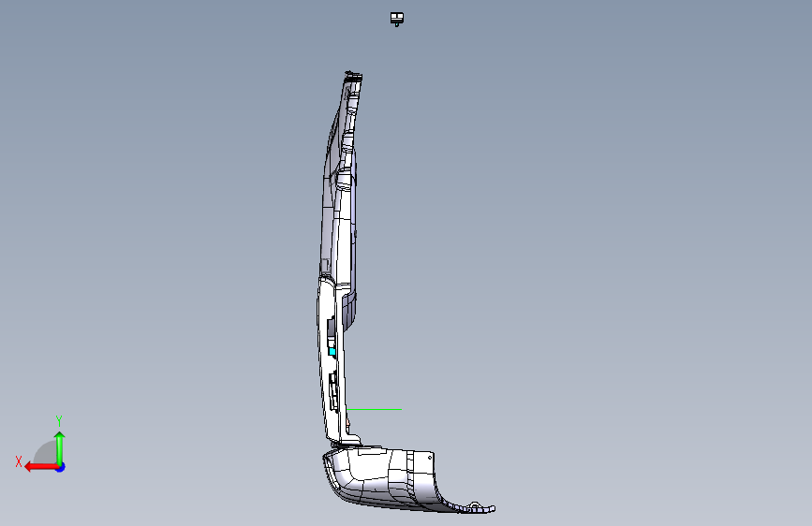Select the green horizontal line beside the model

pyautogui.click(x=374, y=410)
